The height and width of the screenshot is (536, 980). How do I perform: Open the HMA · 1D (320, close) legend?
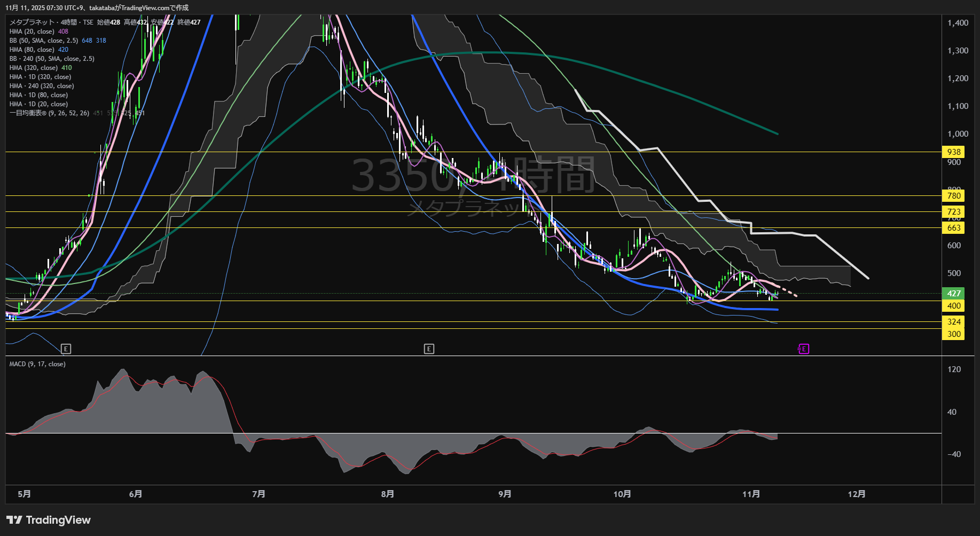(x=40, y=77)
